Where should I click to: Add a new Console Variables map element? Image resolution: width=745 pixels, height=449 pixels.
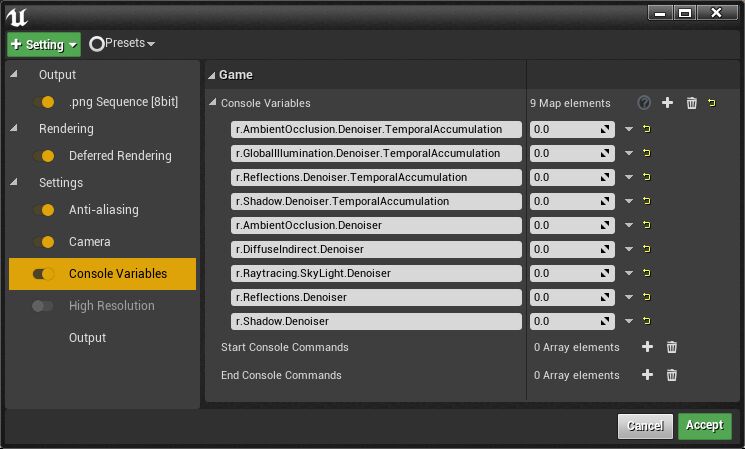coord(667,103)
